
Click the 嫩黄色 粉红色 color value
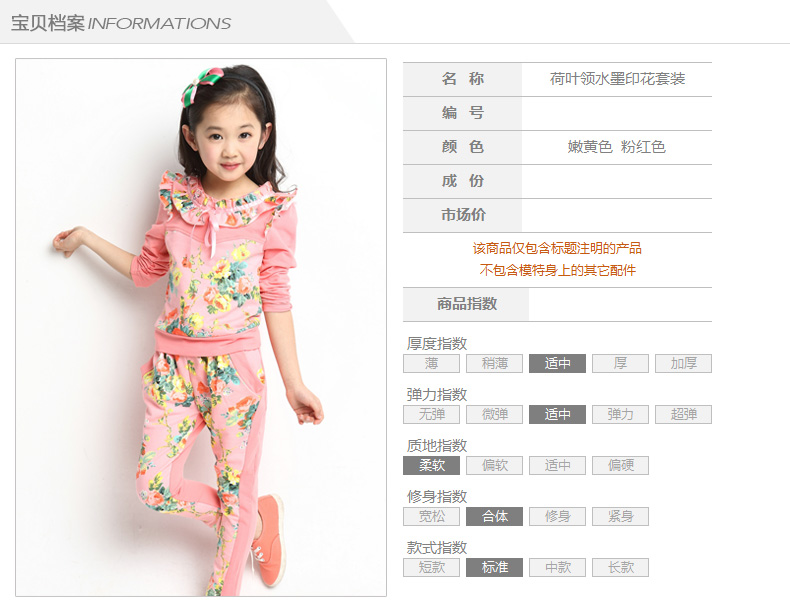coord(617,147)
